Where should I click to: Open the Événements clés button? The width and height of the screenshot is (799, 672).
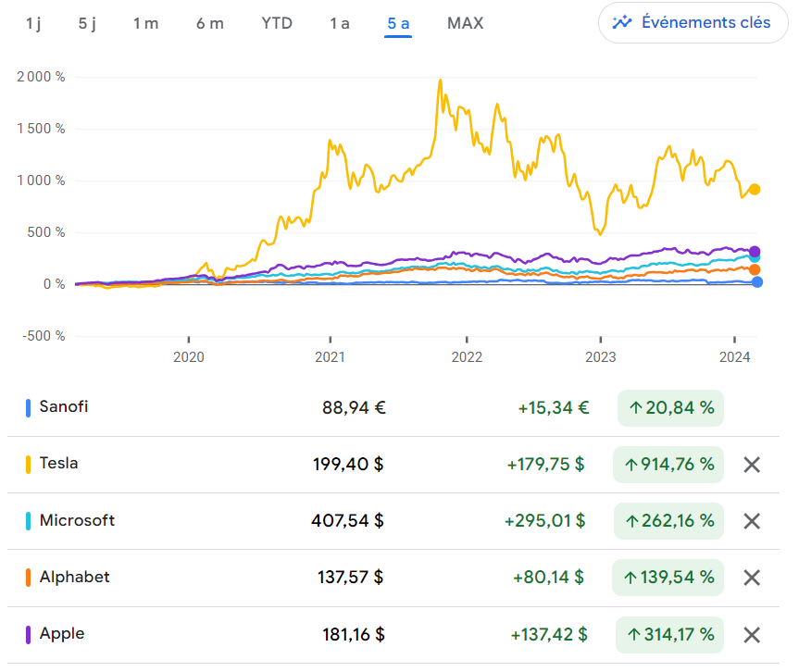(693, 23)
